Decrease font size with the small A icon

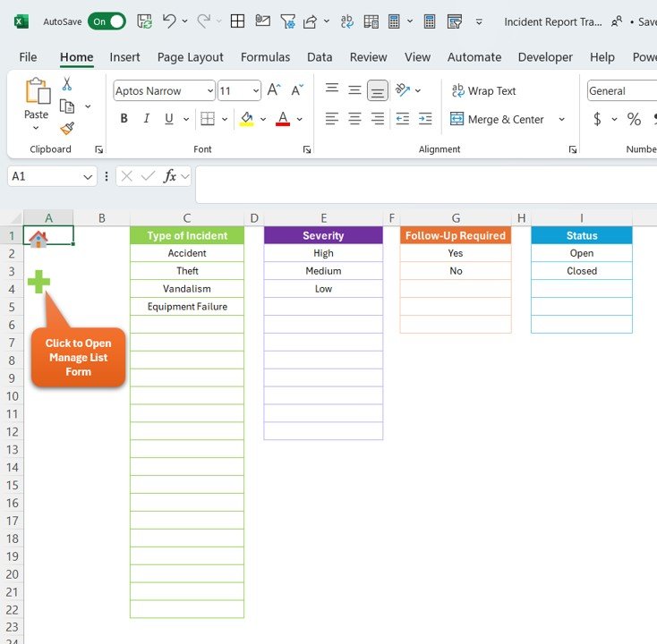click(x=297, y=90)
